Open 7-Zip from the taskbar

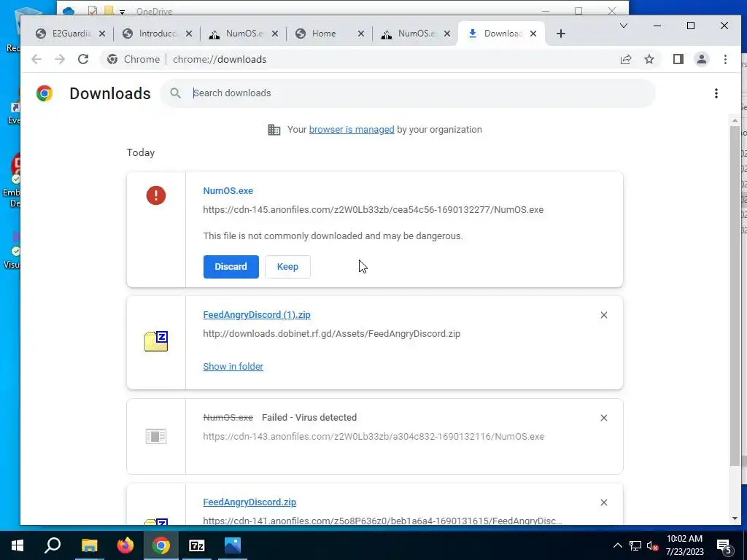point(197,545)
